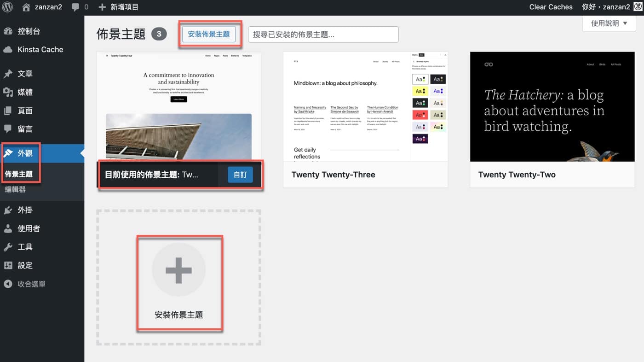Click the 工具 wrench icon
Viewport: 644px width, 362px height.
pyautogui.click(x=8, y=247)
